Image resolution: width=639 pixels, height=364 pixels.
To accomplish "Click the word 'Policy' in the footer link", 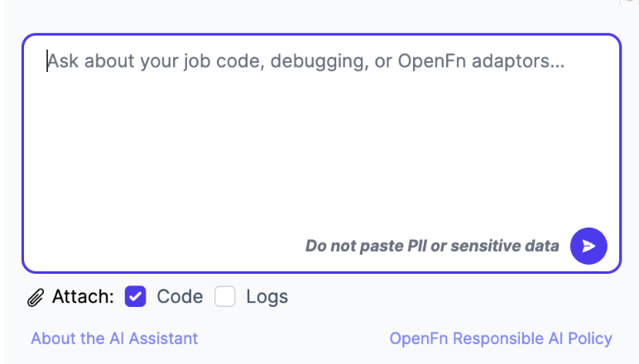I will [x=590, y=338].
